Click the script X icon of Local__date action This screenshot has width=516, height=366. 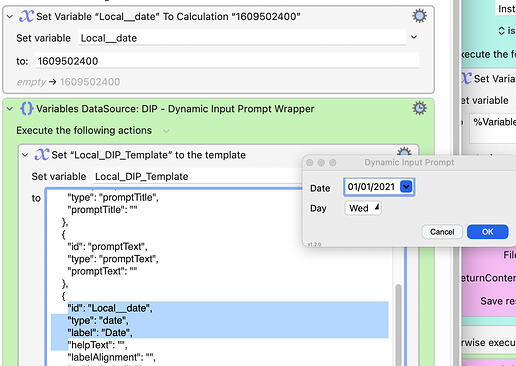[x=26, y=16]
